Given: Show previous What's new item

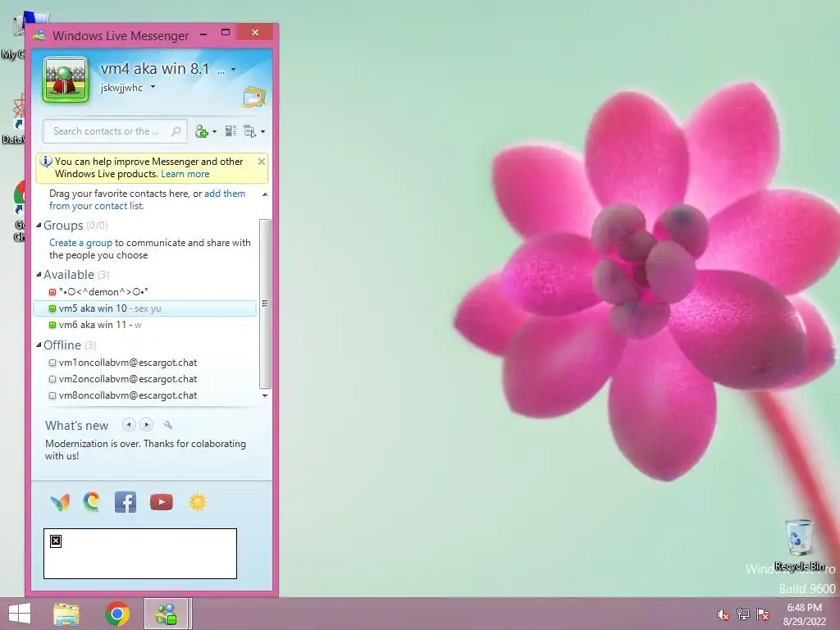Looking at the screenshot, I should point(129,425).
